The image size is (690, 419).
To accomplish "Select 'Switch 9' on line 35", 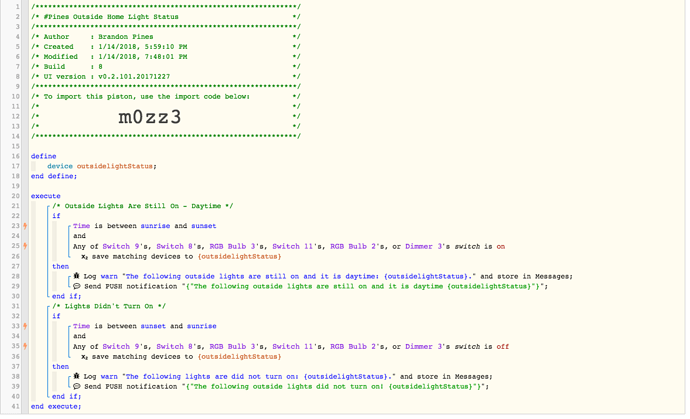I will 121,347.
